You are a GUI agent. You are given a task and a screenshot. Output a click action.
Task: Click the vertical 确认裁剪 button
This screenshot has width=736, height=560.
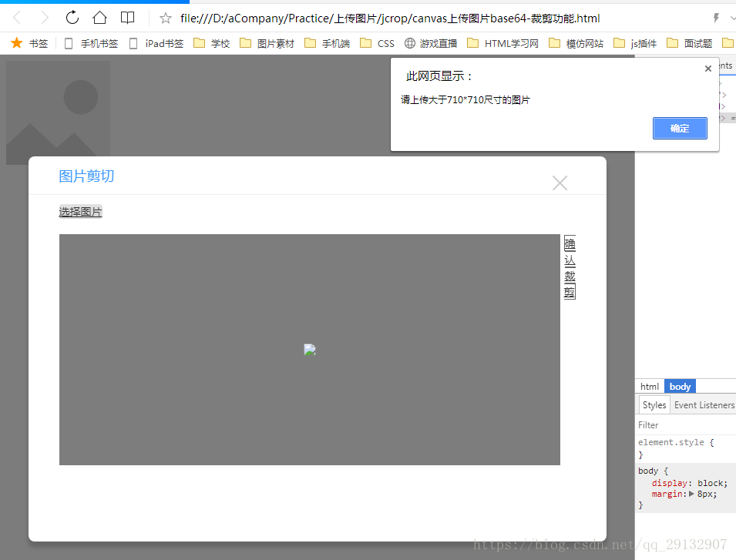[569, 266]
